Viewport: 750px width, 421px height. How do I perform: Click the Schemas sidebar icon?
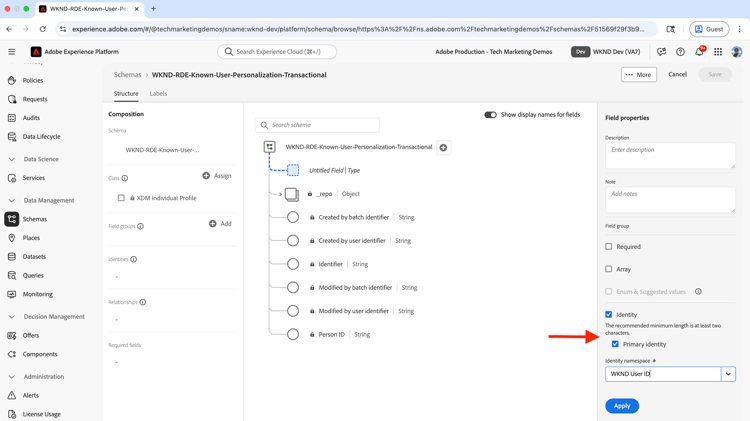pyautogui.click(x=12, y=219)
